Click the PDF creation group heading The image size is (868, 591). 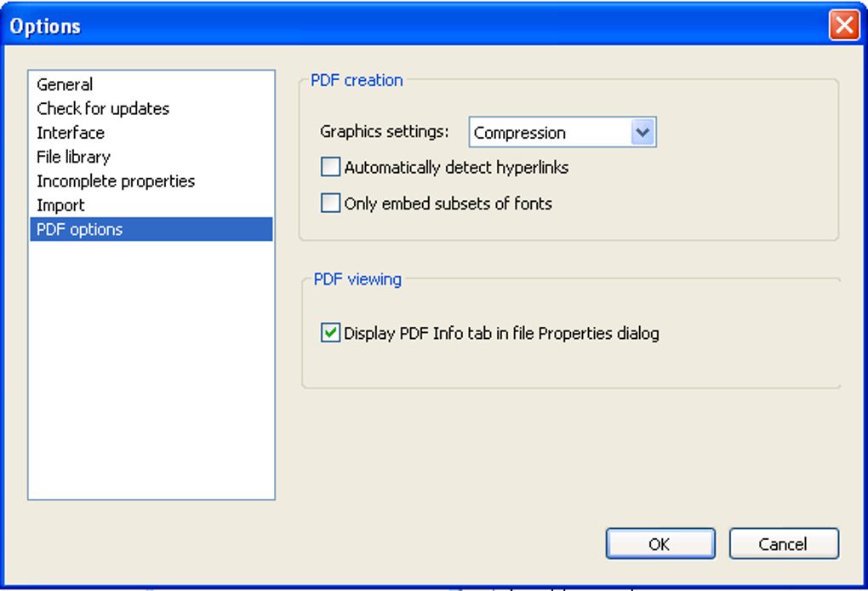(x=357, y=80)
